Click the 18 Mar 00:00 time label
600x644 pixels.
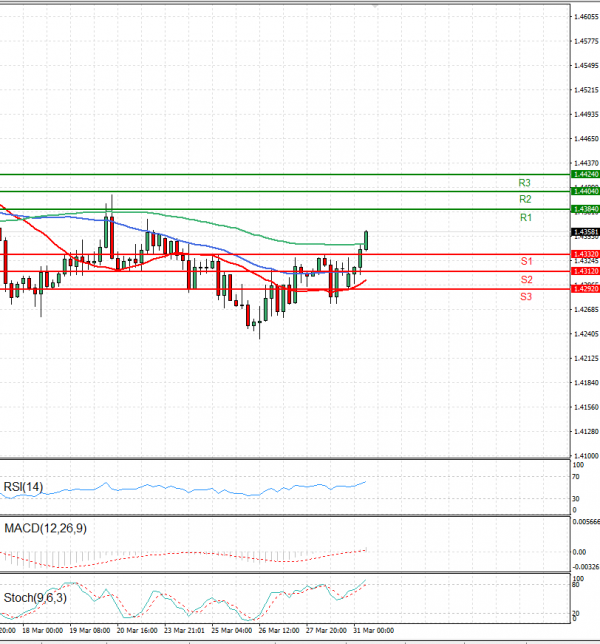click(42, 630)
